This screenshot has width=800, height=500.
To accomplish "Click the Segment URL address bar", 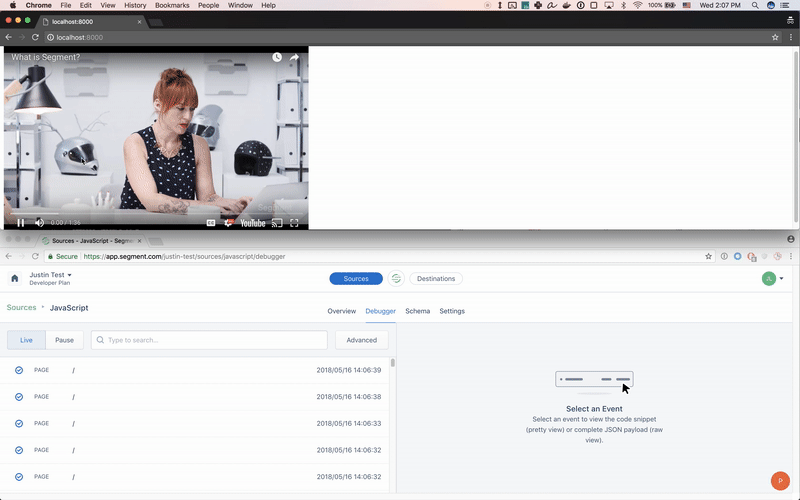I will [x=378, y=256].
